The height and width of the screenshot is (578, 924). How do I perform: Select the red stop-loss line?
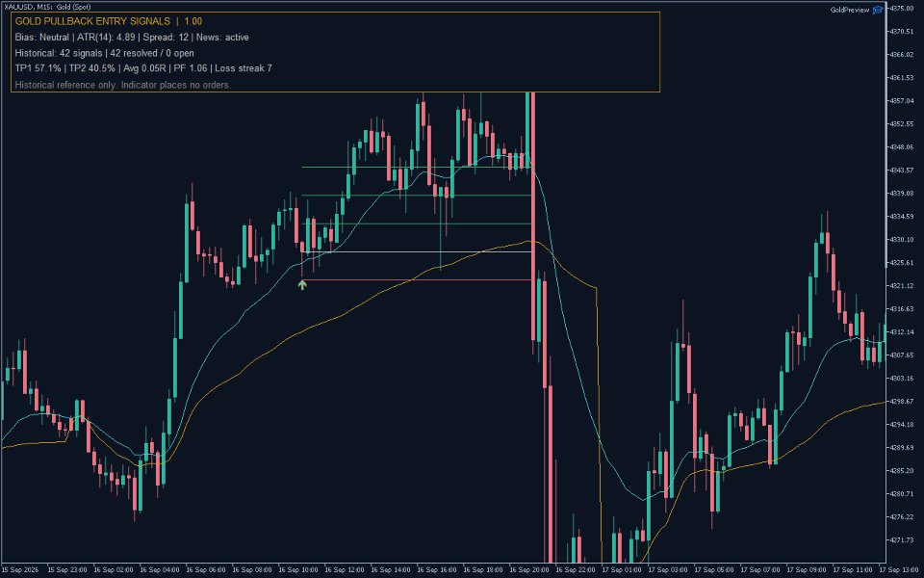[417, 279]
